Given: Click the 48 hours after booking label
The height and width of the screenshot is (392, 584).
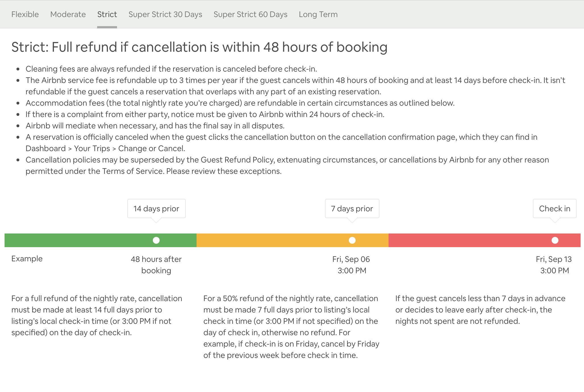Looking at the screenshot, I should (156, 264).
